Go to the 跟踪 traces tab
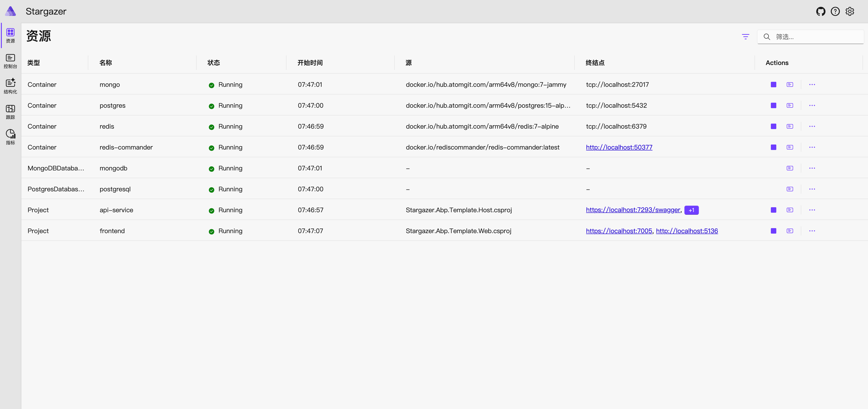 pos(10,112)
